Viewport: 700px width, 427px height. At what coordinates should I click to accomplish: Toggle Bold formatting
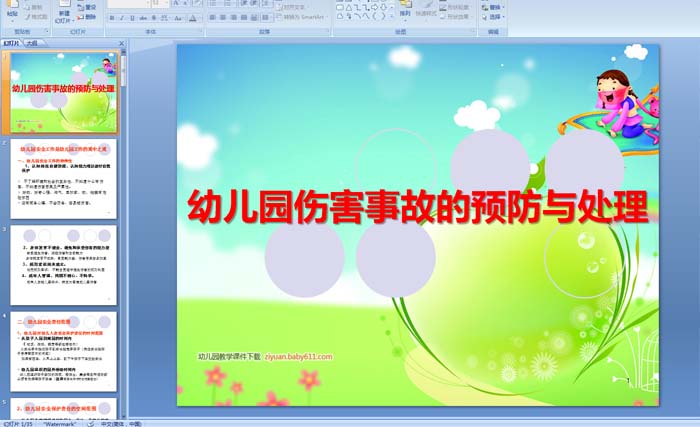point(112,18)
